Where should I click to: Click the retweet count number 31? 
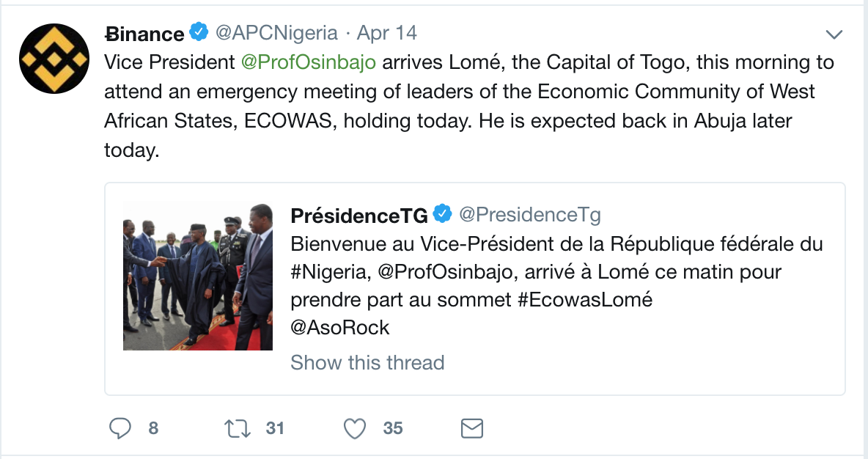pyautogui.click(x=275, y=427)
